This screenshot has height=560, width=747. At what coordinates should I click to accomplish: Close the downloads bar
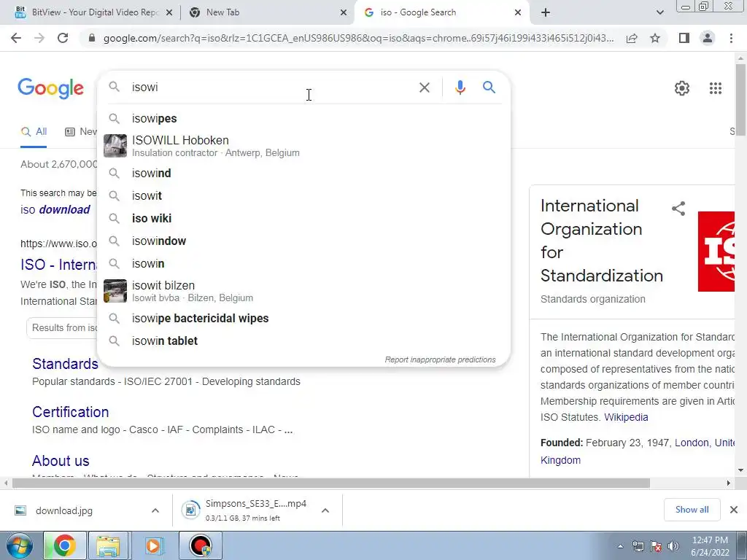click(x=734, y=510)
